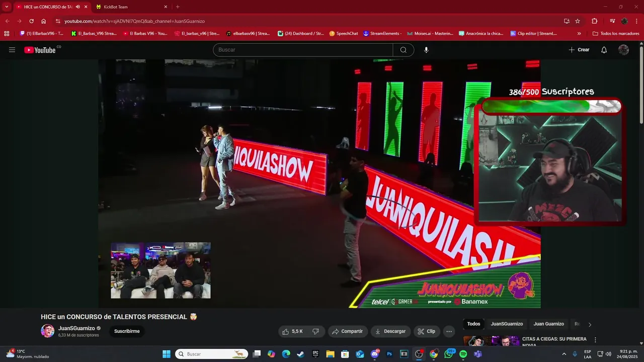
Task: Reload the page with the browser refresh icon
Action: click(31, 21)
